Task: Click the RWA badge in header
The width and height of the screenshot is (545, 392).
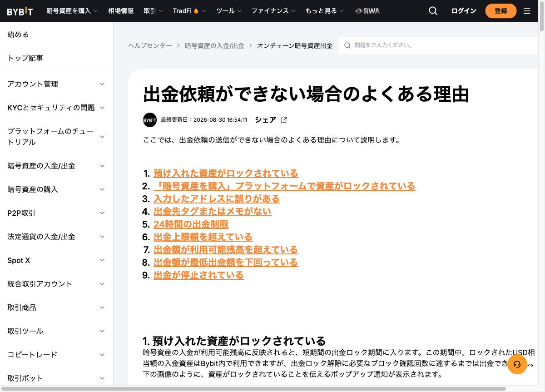Action: tap(367, 11)
